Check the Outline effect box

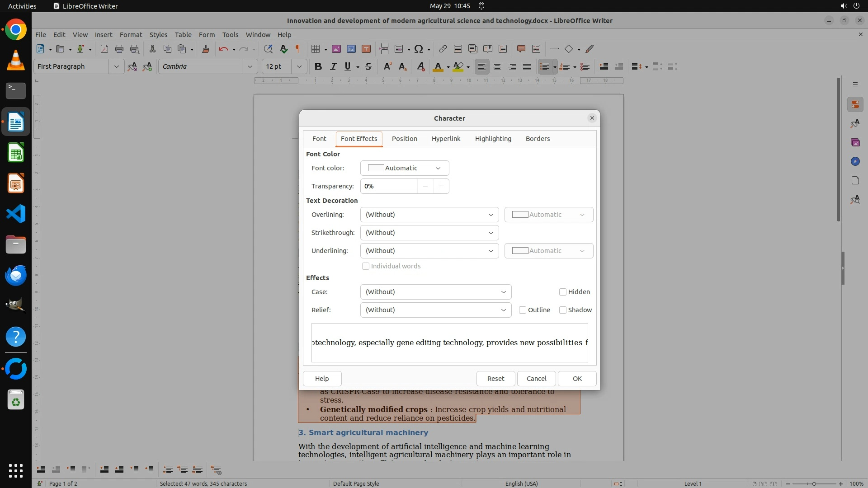click(523, 310)
